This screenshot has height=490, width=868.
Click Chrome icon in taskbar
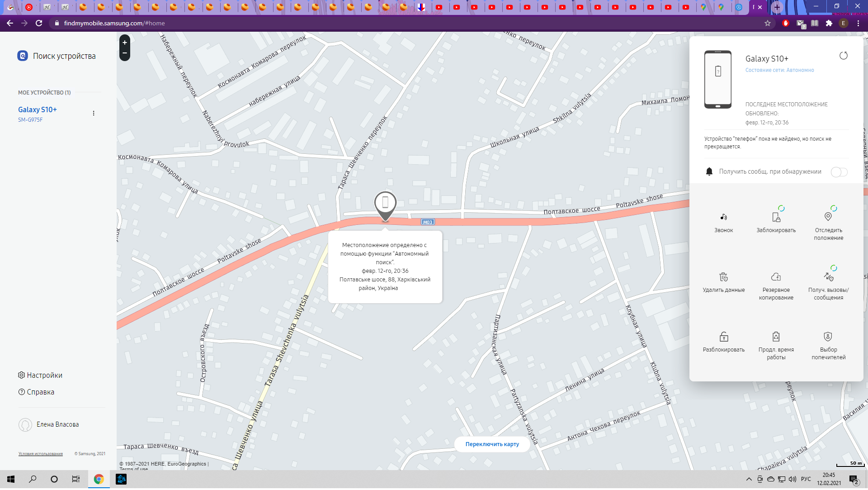pyautogui.click(x=99, y=479)
